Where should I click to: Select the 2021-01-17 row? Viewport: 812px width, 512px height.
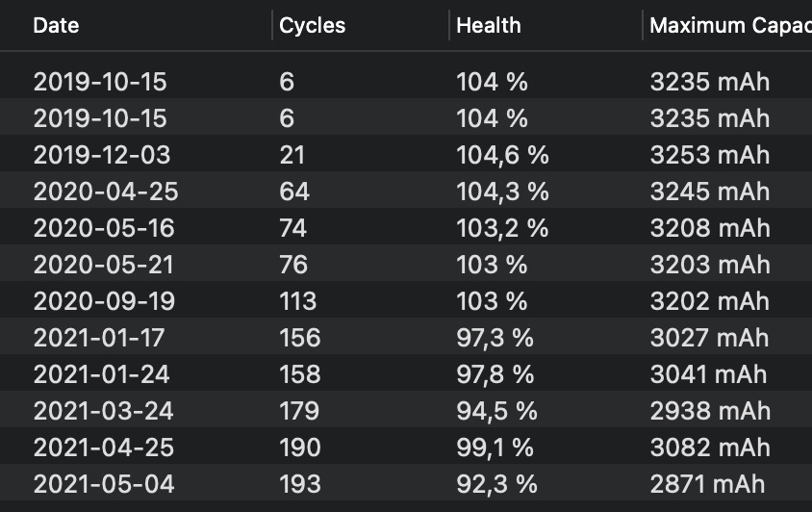[99, 338]
